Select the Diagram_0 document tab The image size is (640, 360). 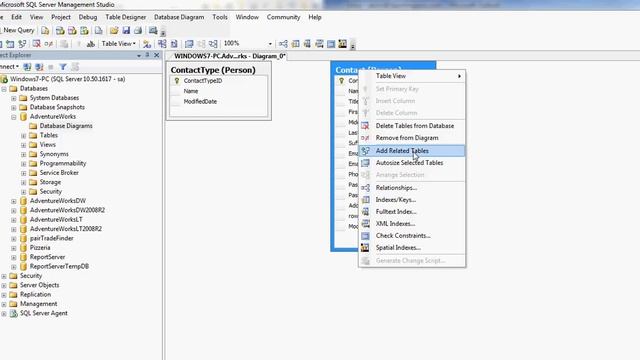coord(229,56)
